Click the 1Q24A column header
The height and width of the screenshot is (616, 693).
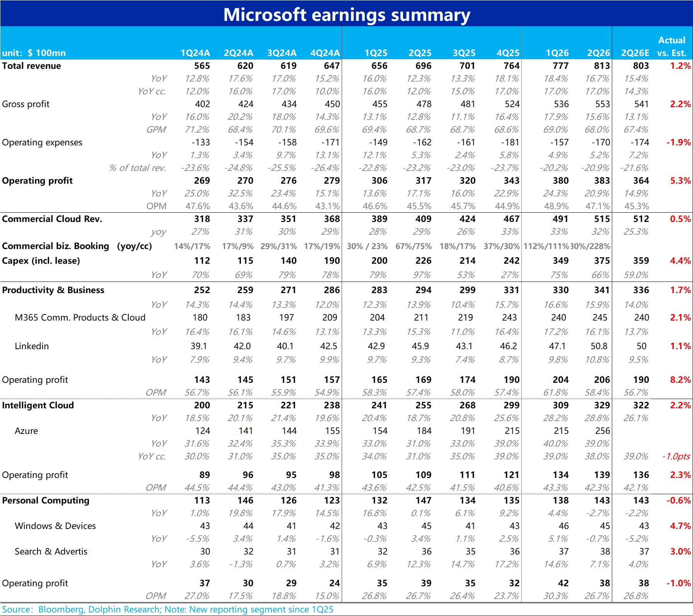(195, 53)
